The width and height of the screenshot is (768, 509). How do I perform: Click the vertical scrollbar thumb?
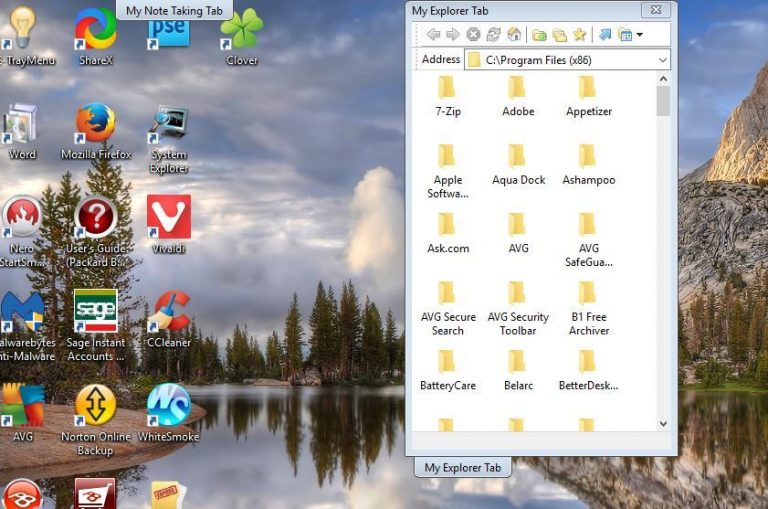click(x=663, y=101)
